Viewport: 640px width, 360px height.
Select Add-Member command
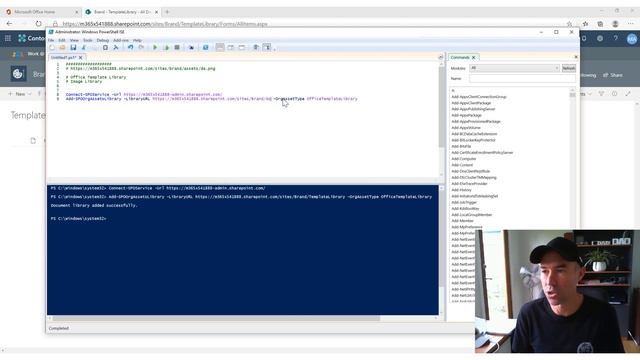click(x=462, y=221)
